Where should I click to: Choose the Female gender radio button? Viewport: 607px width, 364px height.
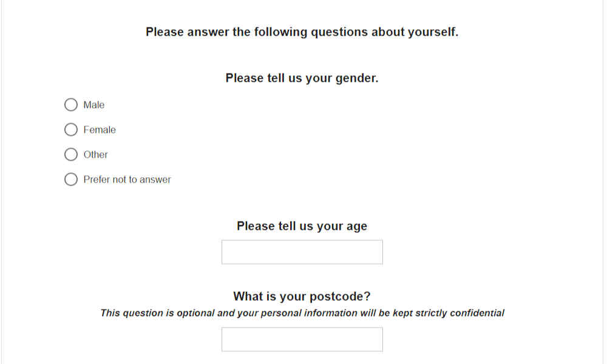click(71, 130)
